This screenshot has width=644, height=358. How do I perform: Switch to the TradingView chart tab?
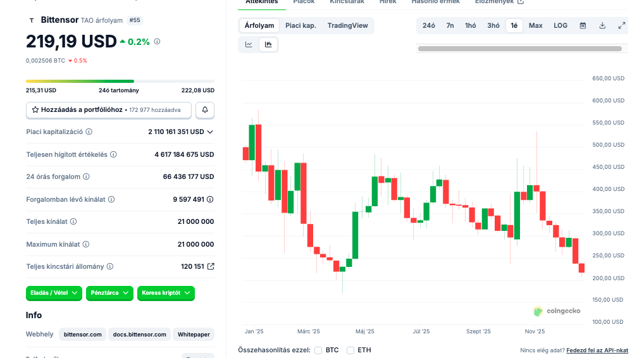(x=347, y=26)
